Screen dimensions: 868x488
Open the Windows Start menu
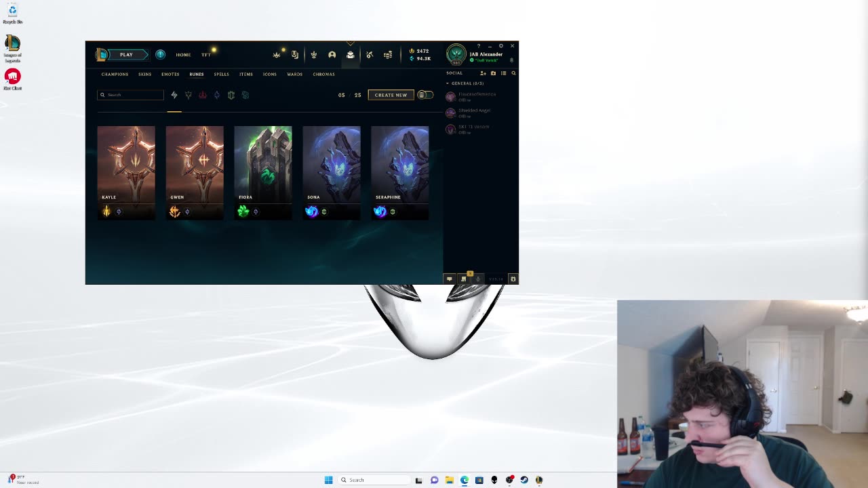coord(329,480)
